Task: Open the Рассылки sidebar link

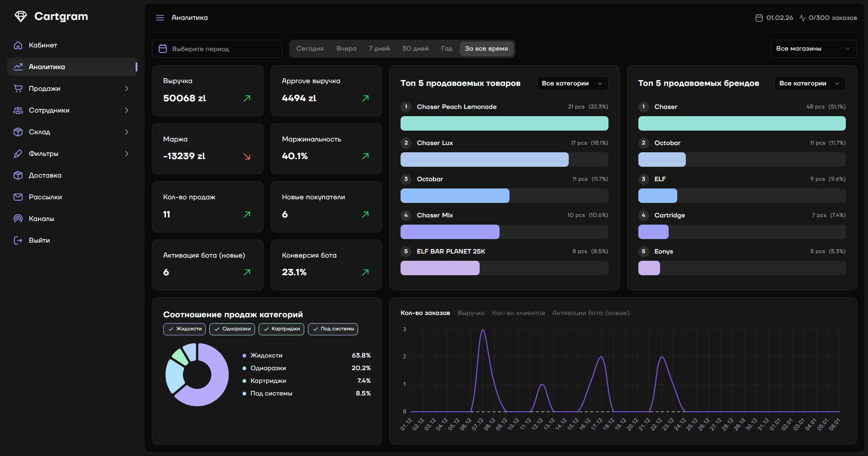Action: 72,197
